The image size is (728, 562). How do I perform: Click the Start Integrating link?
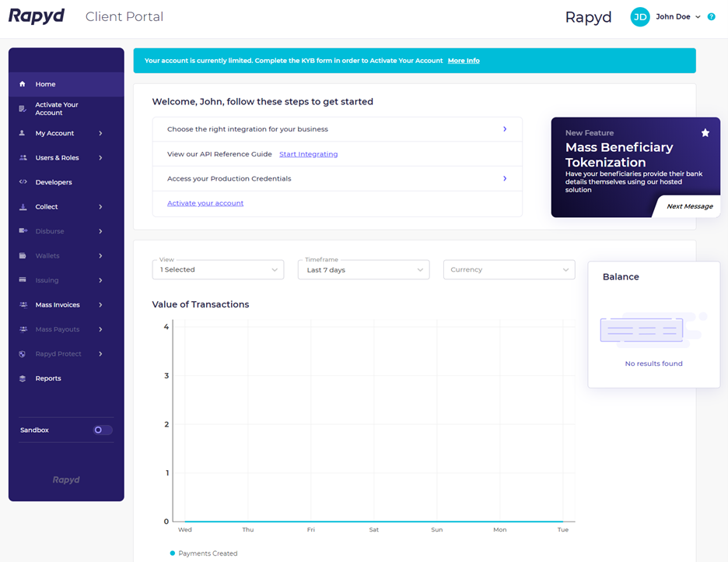coord(308,154)
